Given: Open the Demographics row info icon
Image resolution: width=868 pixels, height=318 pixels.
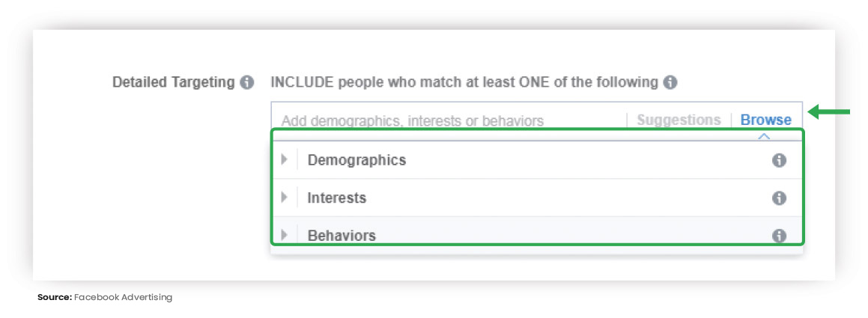Looking at the screenshot, I should click(779, 160).
